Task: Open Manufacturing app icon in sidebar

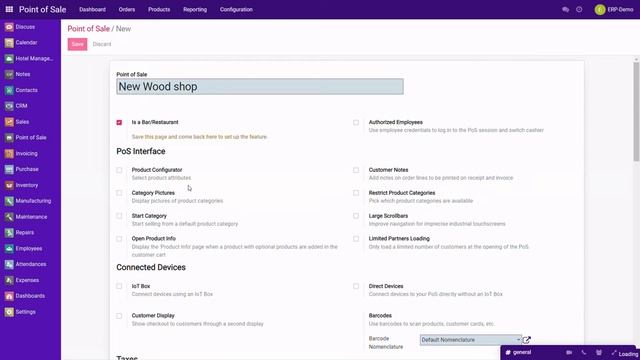Action: pyautogui.click(x=9, y=201)
